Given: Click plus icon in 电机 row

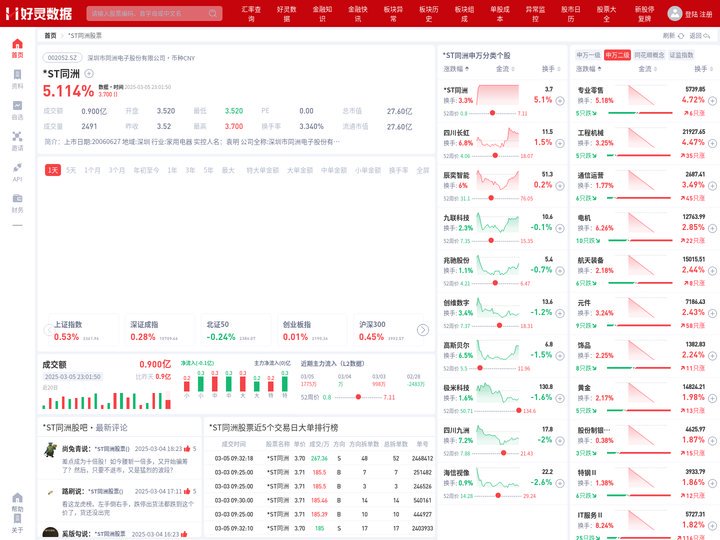Looking at the screenshot, I should [x=712, y=228].
